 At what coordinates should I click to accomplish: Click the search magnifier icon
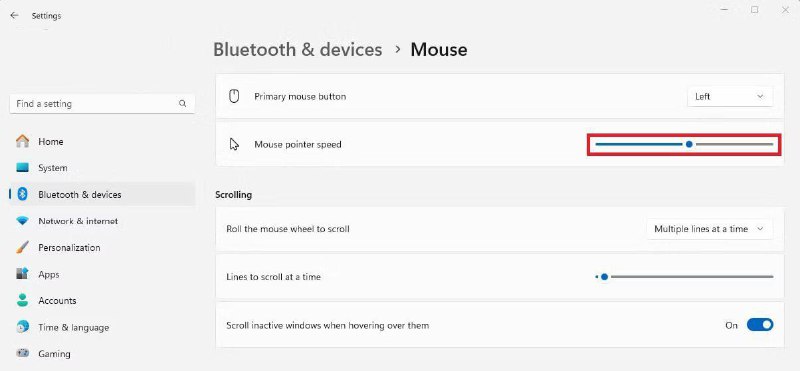(x=183, y=104)
